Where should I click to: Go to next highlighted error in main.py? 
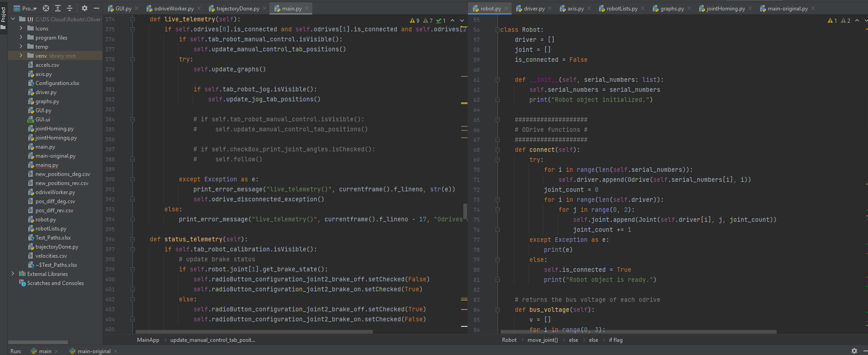click(462, 20)
